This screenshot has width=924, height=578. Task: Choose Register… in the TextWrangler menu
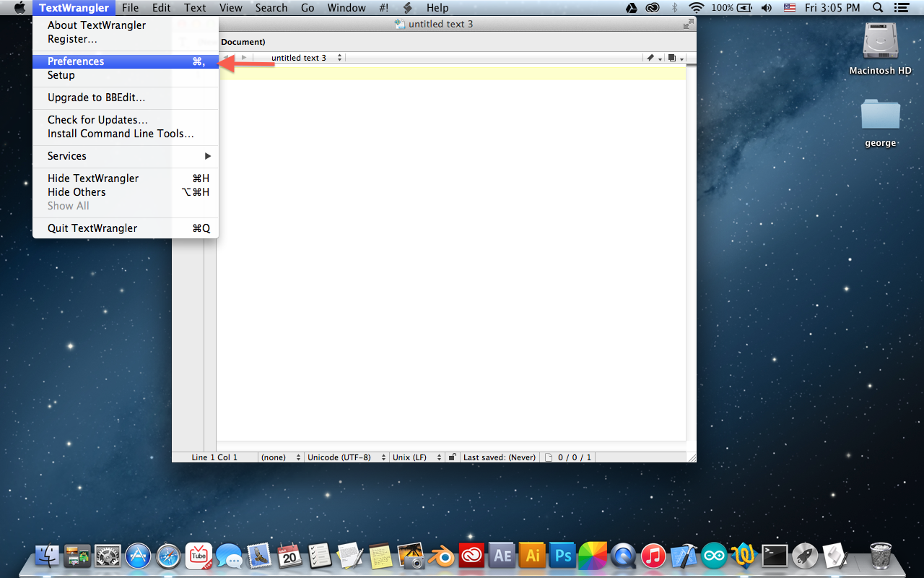(126, 39)
